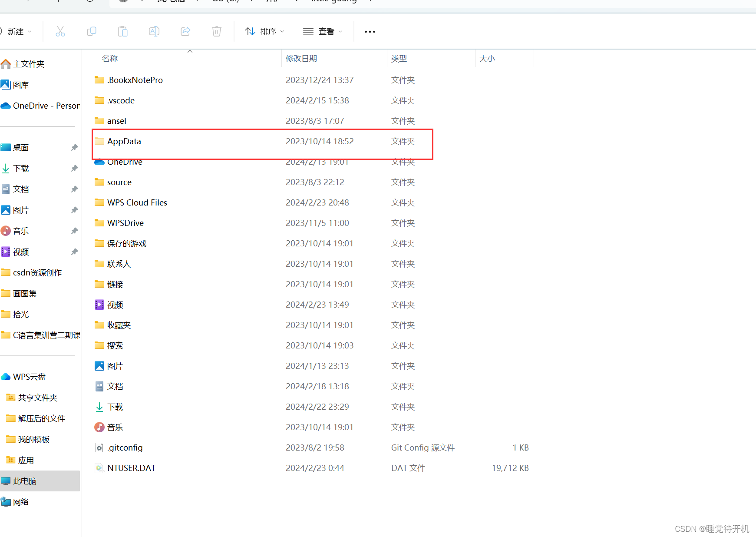
Task: Click the Delete trash icon
Action: click(x=217, y=31)
